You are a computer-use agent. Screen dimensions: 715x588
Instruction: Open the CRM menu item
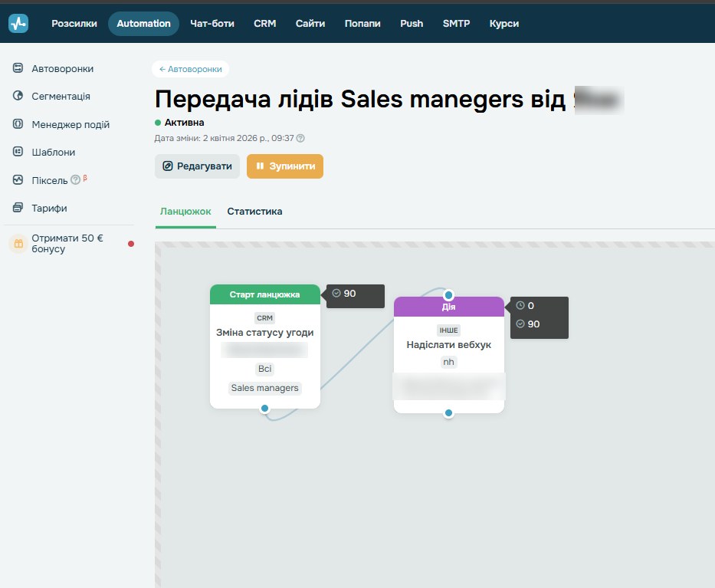265,24
